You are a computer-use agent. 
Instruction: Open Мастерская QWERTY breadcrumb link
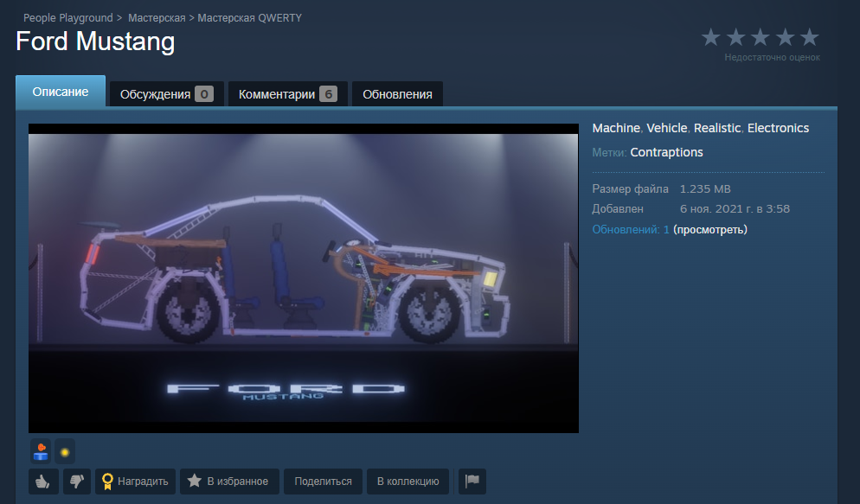[249, 18]
